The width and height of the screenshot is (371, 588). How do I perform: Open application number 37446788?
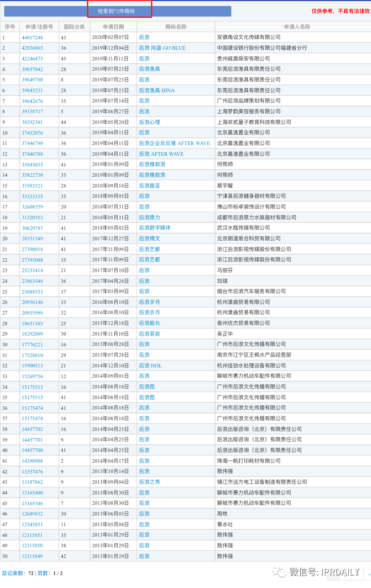point(32,154)
